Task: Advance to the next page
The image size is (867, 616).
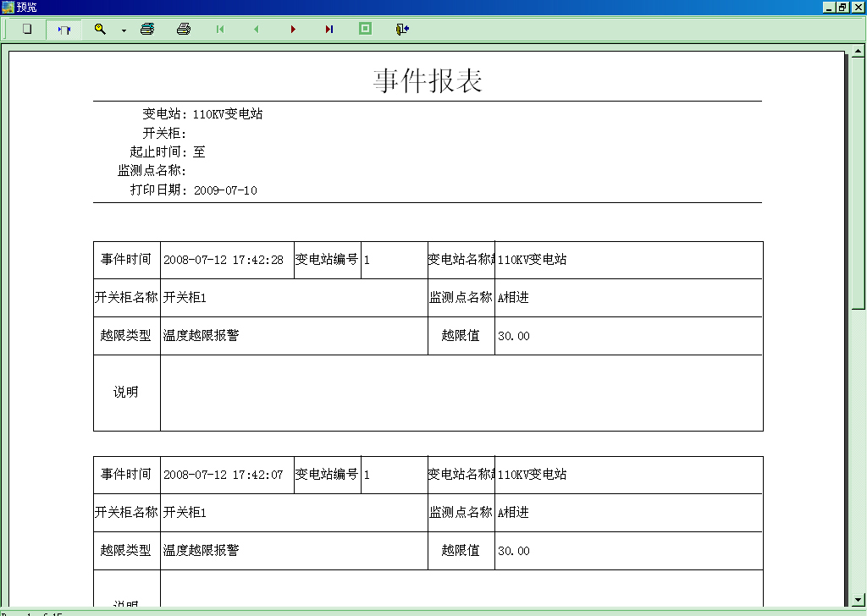Action: pos(293,29)
